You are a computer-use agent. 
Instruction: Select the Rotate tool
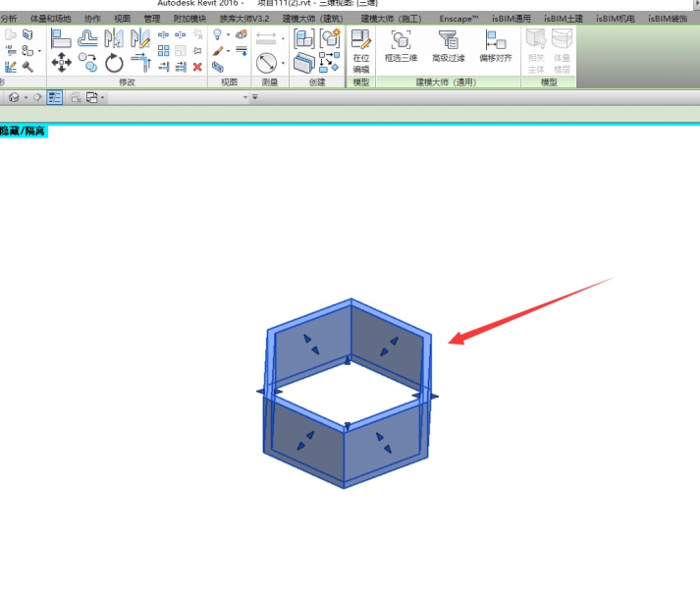click(x=114, y=63)
